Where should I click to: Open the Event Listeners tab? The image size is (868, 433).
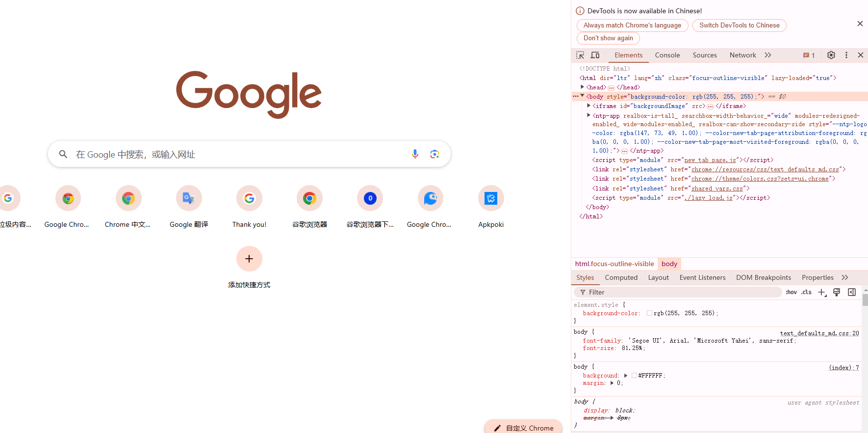[702, 277]
